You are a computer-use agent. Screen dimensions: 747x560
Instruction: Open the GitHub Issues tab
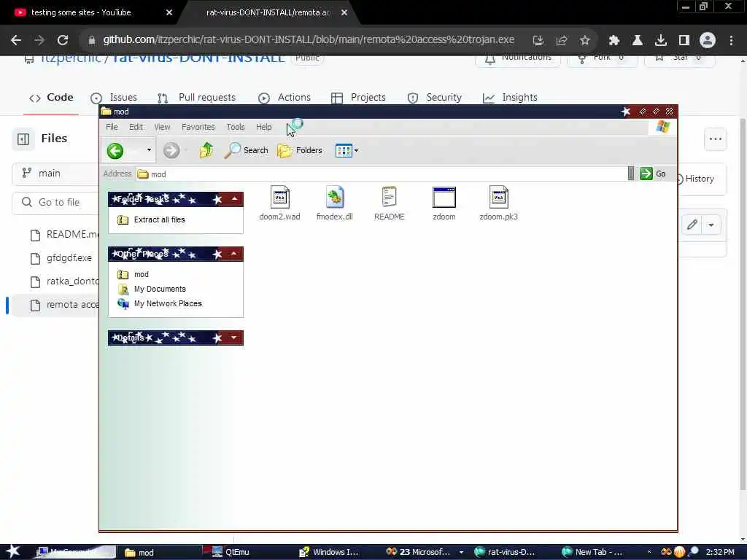point(114,98)
